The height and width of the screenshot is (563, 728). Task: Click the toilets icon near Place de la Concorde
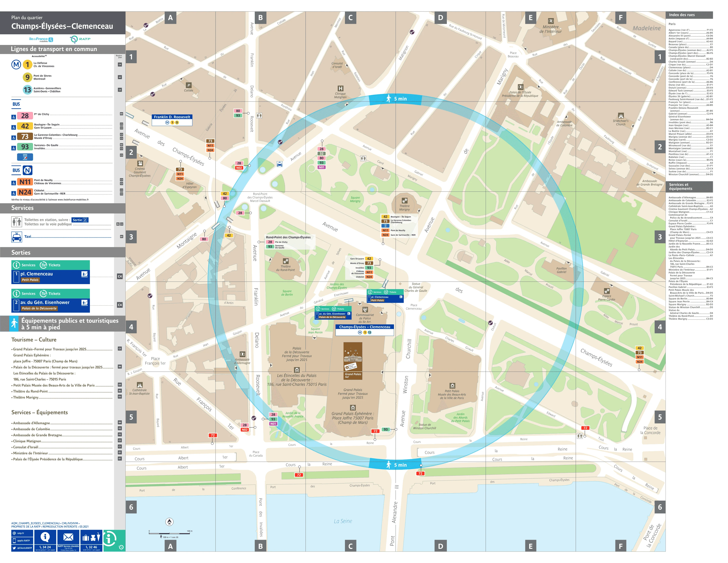pyautogui.click(x=580, y=436)
